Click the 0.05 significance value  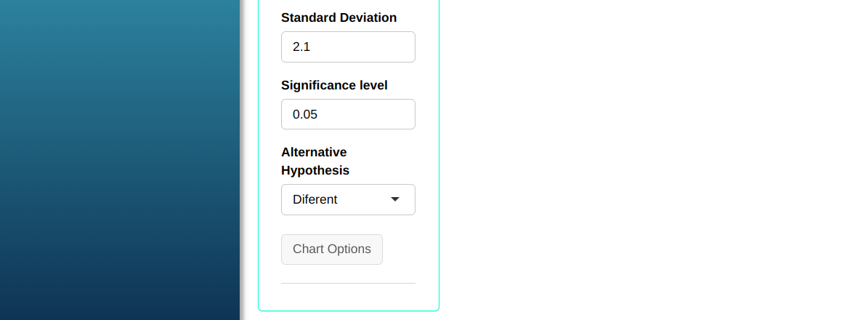[305, 115]
